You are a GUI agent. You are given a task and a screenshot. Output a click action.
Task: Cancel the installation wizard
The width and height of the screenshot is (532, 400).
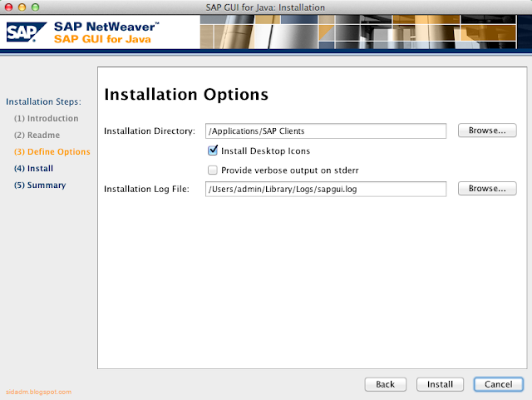pyautogui.click(x=499, y=384)
